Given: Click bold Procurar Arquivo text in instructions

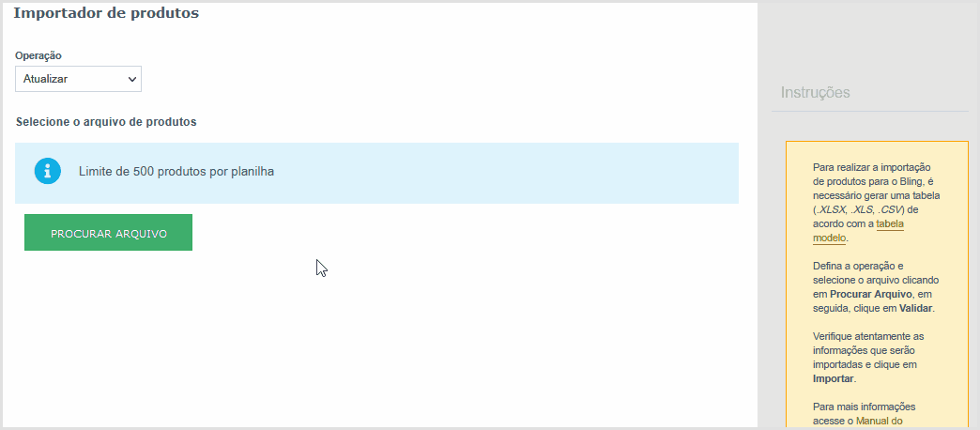Looking at the screenshot, I should coord(872,294).
